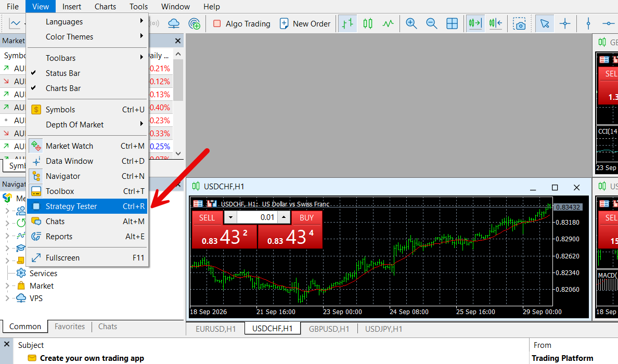Switch chart to line chart type
The width and height of the screenshot is (618, 364).
pos(388,23)
